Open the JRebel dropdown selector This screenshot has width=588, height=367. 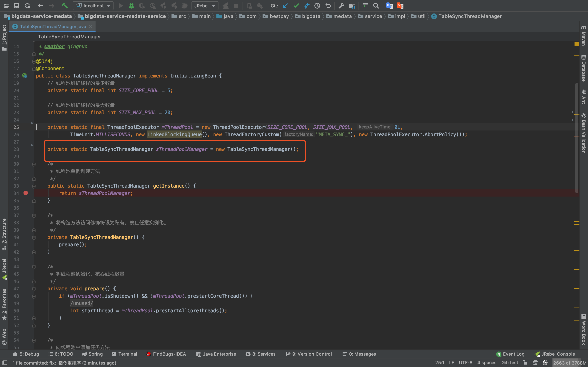(205, 6)
